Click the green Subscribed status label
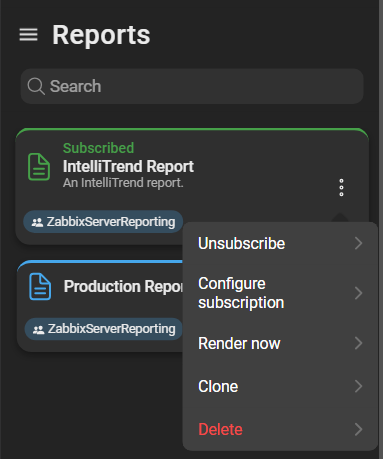Screen dimensions: 383x459 98,148
